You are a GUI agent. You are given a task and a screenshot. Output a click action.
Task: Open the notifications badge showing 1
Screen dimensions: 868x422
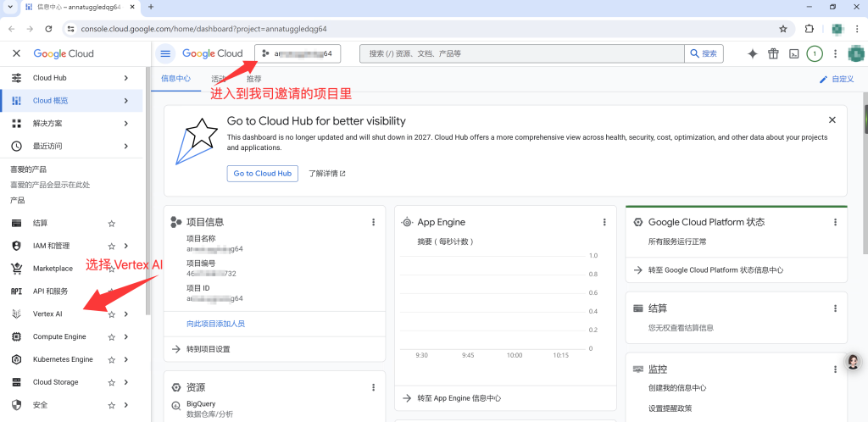click(x=815, y=53)
